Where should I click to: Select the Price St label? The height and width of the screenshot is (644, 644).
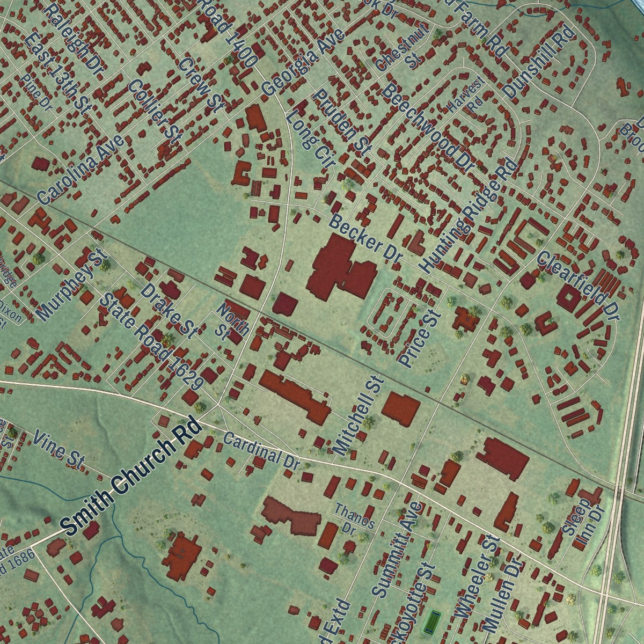[419, 340]
